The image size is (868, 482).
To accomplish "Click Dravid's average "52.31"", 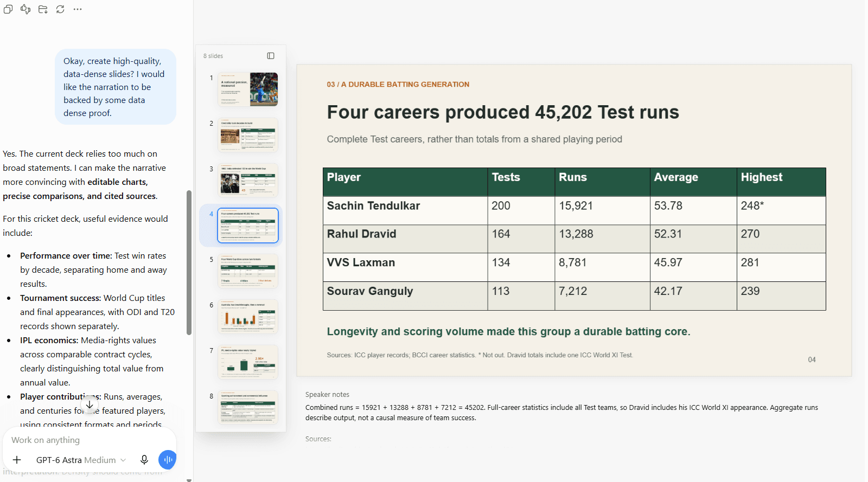I will tap(668, 234).
